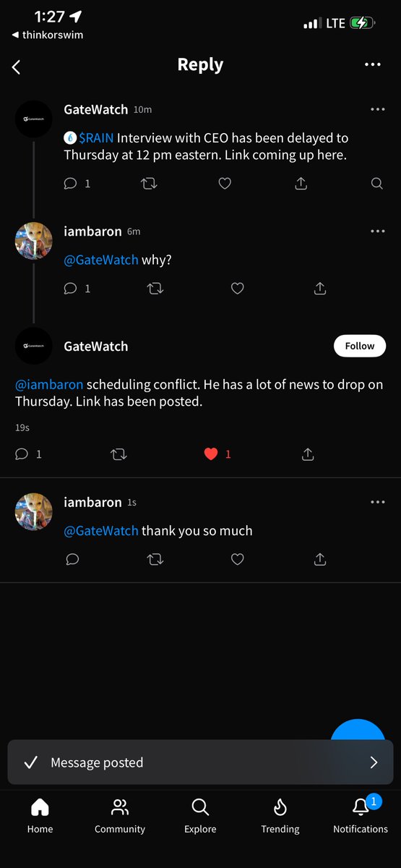The height and width of the screenshot is (868, 401).
Task: Return to thinkorswim app via status bar
Action: click(48, 35)
